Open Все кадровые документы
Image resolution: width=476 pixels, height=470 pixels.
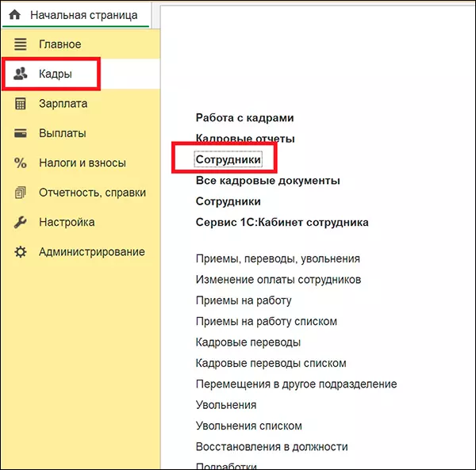click(267, 181)
